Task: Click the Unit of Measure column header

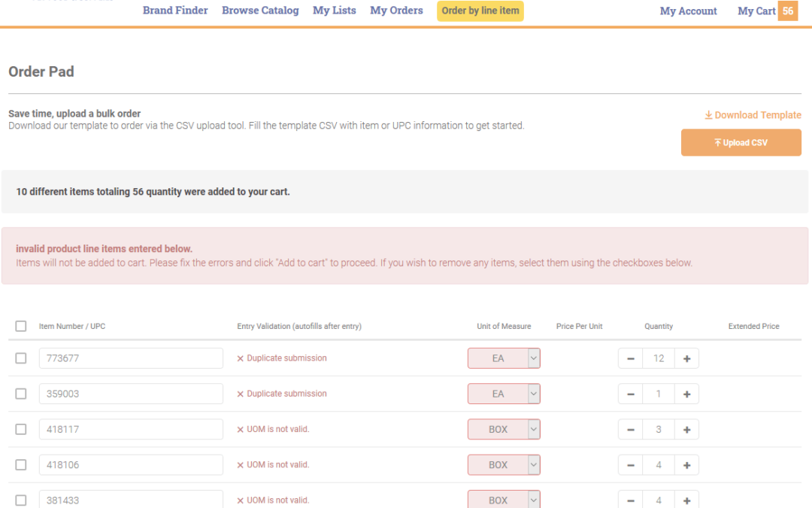Action: [x=504, y=326]
